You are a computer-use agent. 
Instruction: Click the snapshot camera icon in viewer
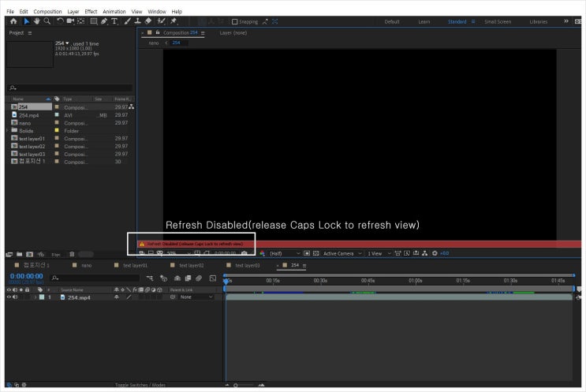coord(244,253)
